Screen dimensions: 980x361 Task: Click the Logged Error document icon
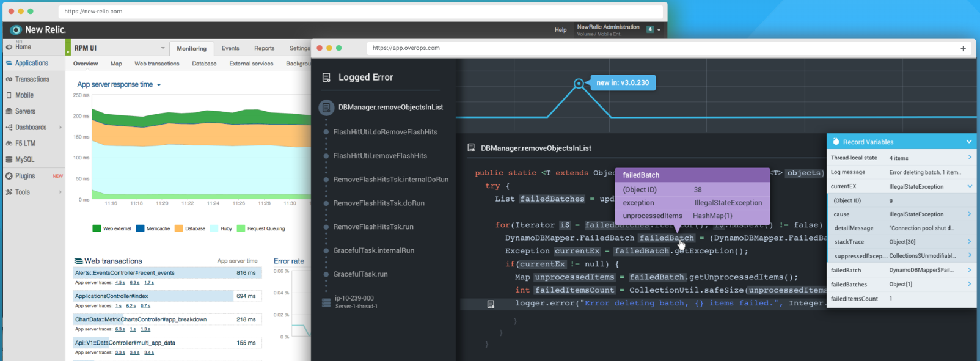click(326, 78)
